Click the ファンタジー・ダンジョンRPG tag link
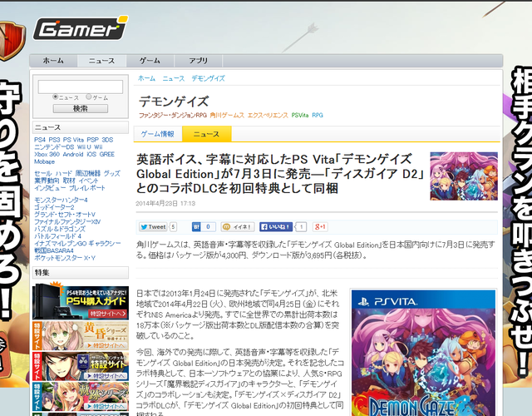This screenshot has height=416, width=532. [x=173, y=116]
